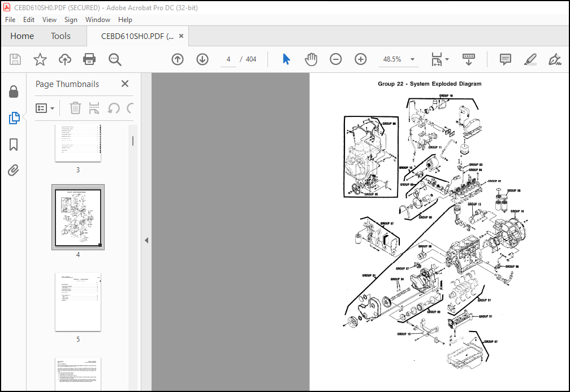Screen dimensions: 570x392
Task: Switch to the Home tab
Action: (x=22, y=36)
